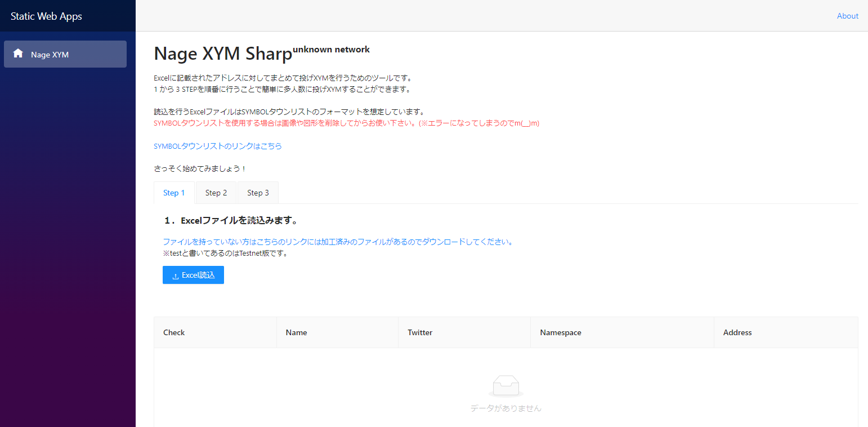Switch to the Step 2 tab

click(216, 193)
